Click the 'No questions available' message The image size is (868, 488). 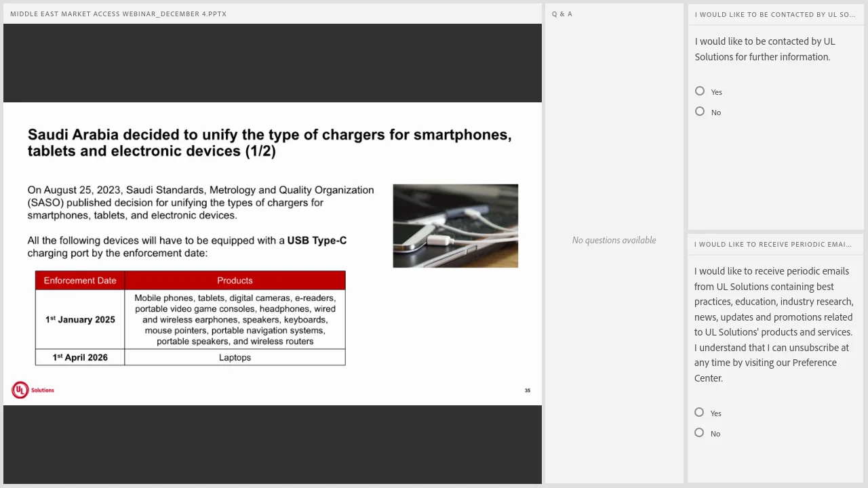click(x=614, y=240)
